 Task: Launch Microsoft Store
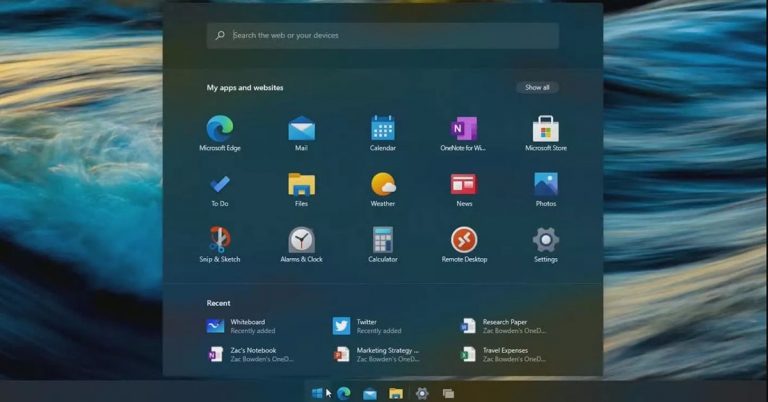(x=546, y=133)
